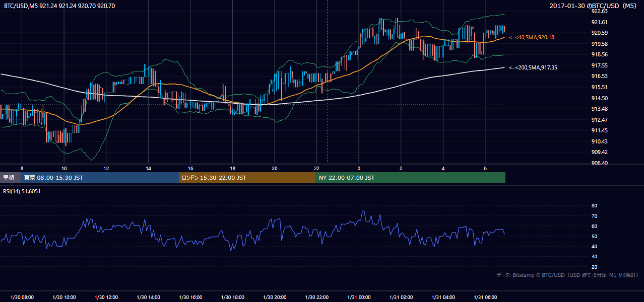The width and height of the screenshot is (644, 302).
Task: Click the 915.51 price axis label
Action: click(x=600, y=87)
